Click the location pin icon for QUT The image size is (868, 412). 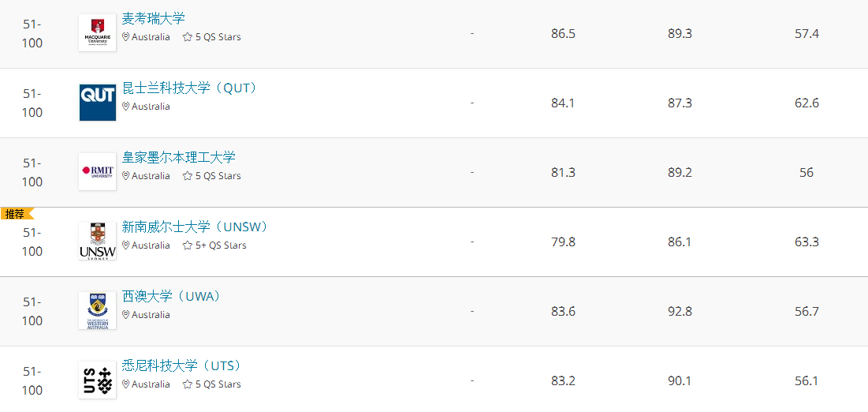click(125, 107)
